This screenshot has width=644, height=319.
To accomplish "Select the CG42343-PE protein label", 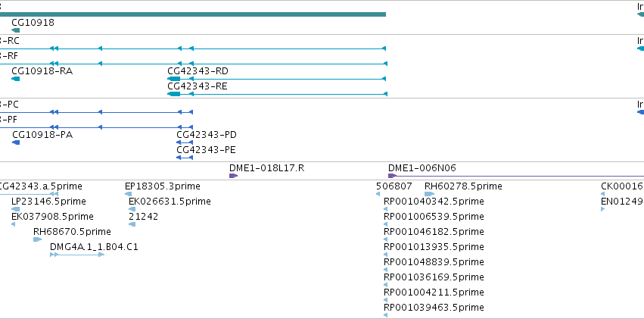I will click(206, 149).
